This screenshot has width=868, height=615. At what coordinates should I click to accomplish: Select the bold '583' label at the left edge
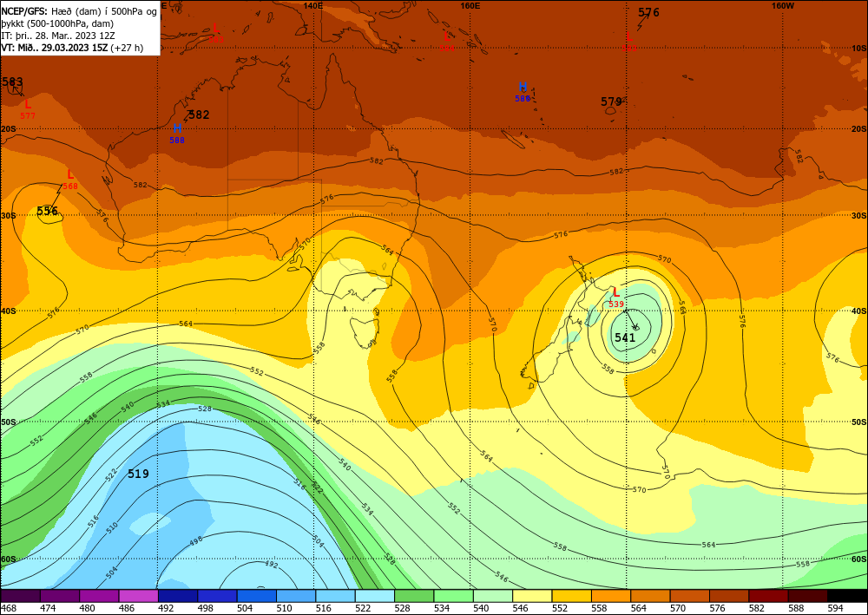[12, 82]
